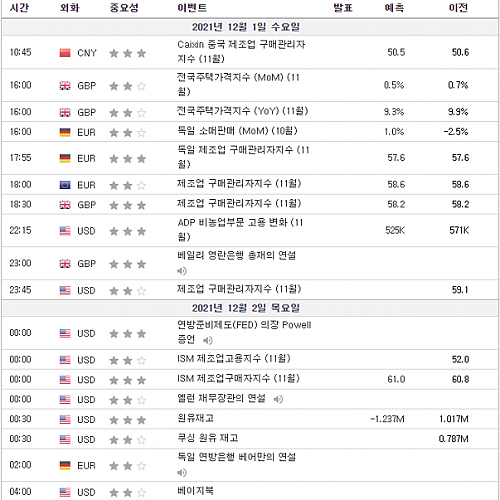Click UK flag in 18:30 GBP row
This screenshot has height=500, width=500.
65,205
